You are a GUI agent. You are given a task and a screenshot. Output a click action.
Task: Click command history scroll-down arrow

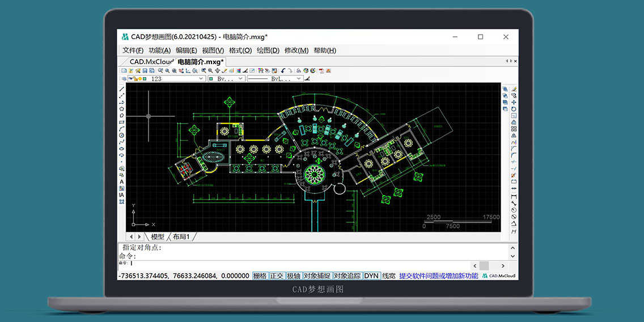tap(512, 256)
